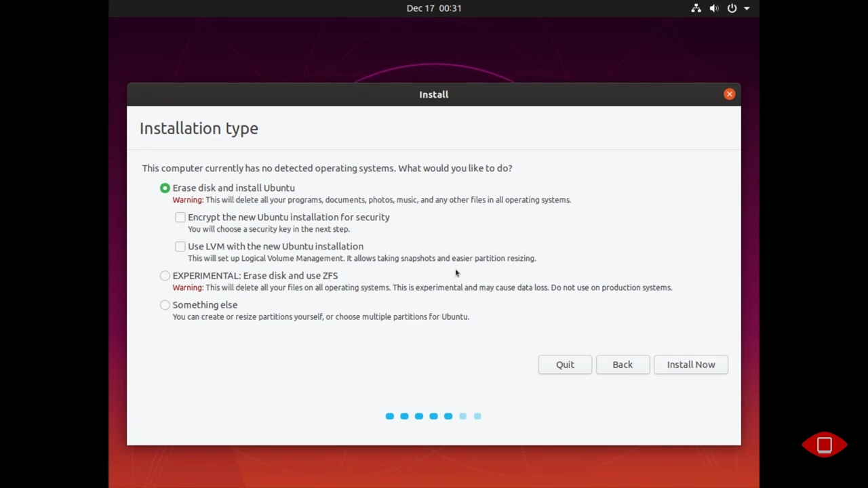Click the Install title in the window header
Screen dimensions: 868x488
point(434,94)
